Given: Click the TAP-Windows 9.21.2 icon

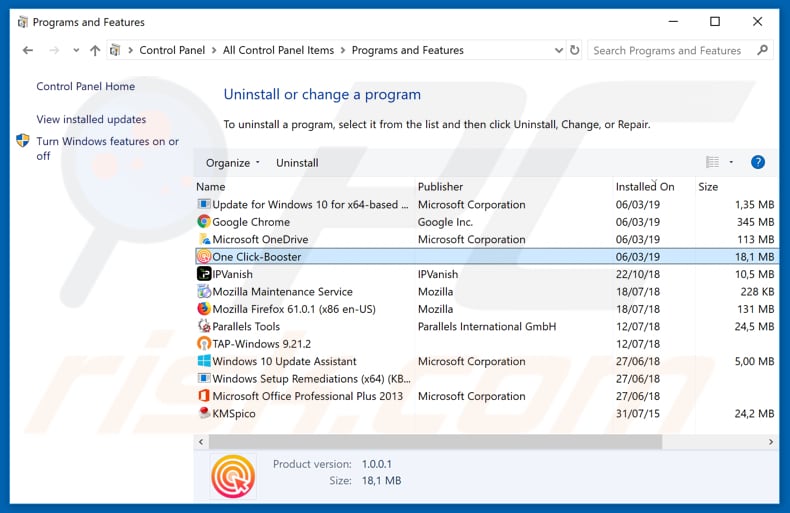Looking at the screenshot, I should (204, 344).
